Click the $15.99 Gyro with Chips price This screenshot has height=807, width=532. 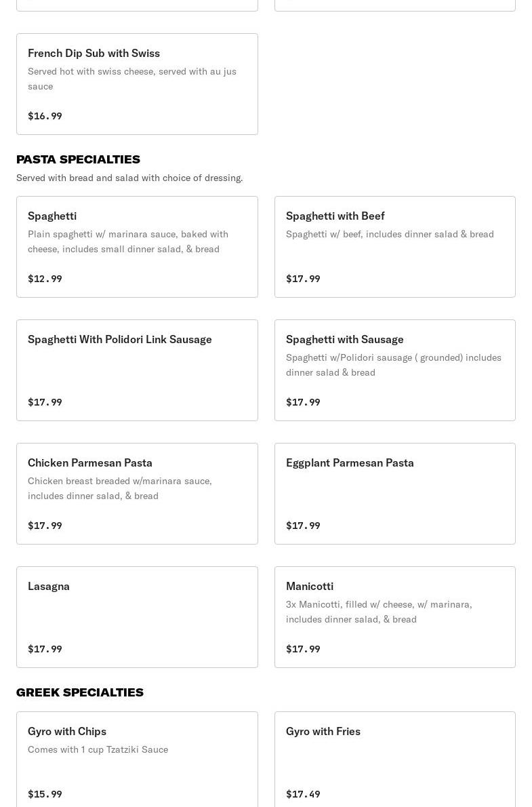click(x=45, y=794)
